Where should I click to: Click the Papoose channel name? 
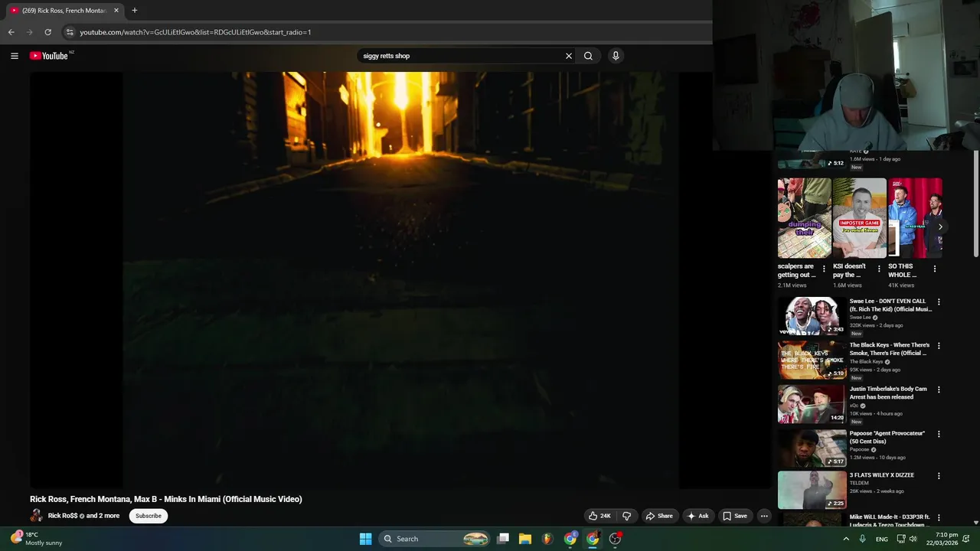click(x=861, y=449)
